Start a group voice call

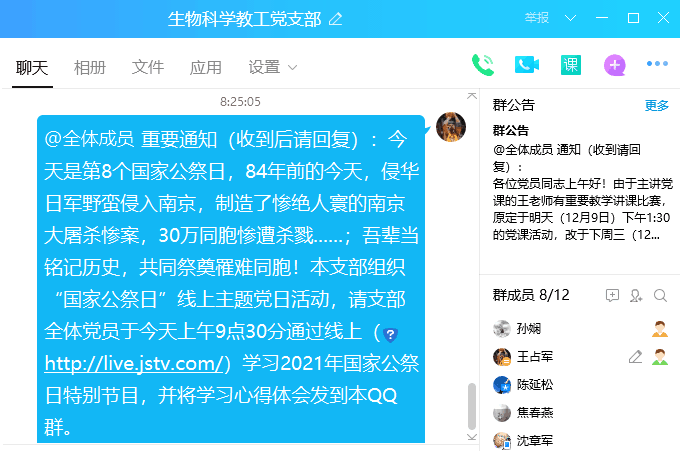click(x=483, y=65)
